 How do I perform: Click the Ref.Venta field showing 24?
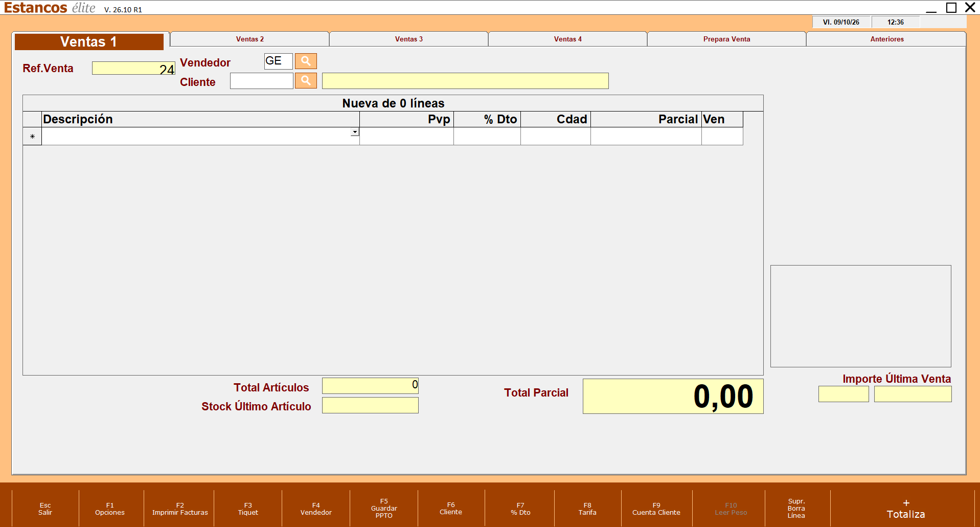click(133, 68)
